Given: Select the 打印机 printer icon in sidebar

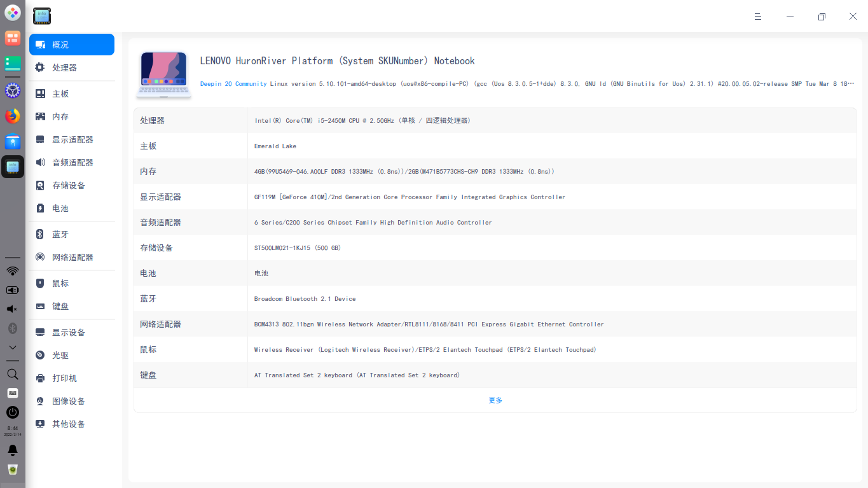Looking at the screenshot, I should 40,378.
